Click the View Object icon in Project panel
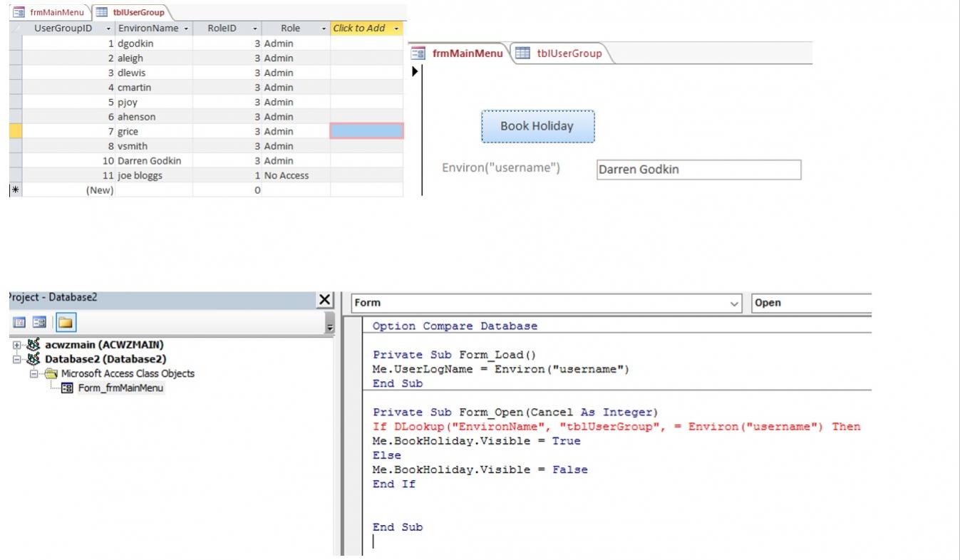 39,323
